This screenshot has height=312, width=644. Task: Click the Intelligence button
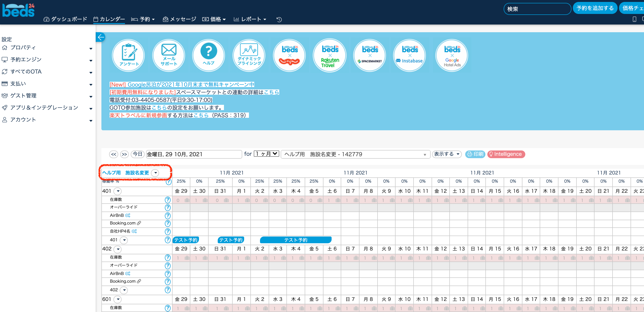(x=506, y=154)
